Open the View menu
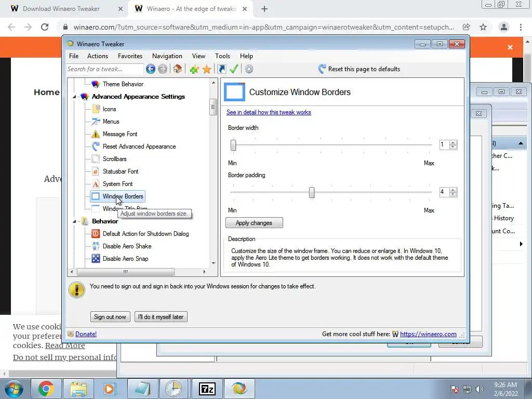 coord(198,56)
